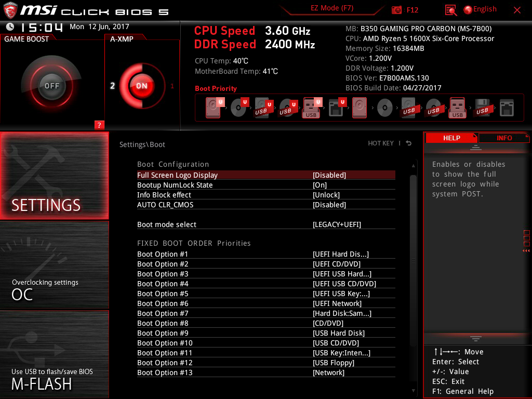Select the UEFI USB hard disk boot icon
532x399 pixels.
point(263,108)
